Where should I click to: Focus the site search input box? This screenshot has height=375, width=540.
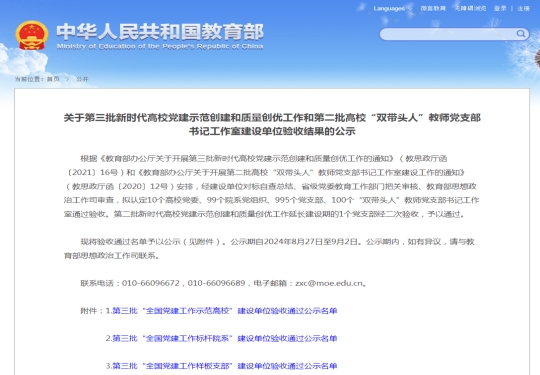click(448, 34)
